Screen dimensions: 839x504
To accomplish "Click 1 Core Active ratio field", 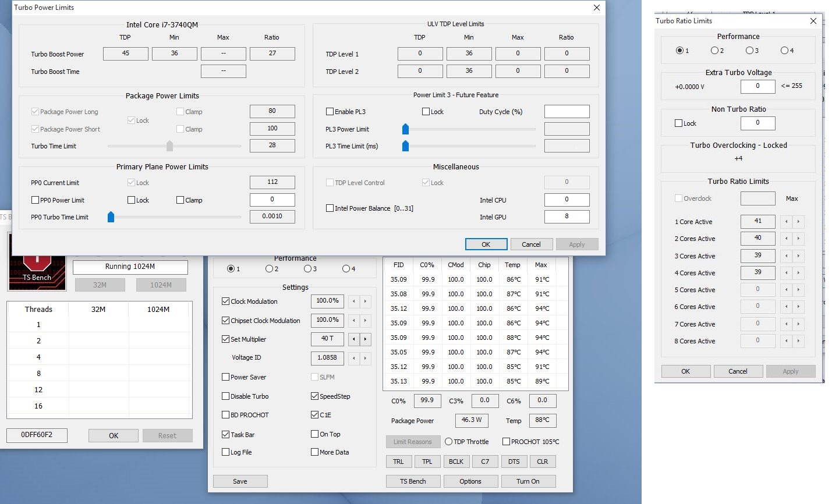I will click(757, 221).
